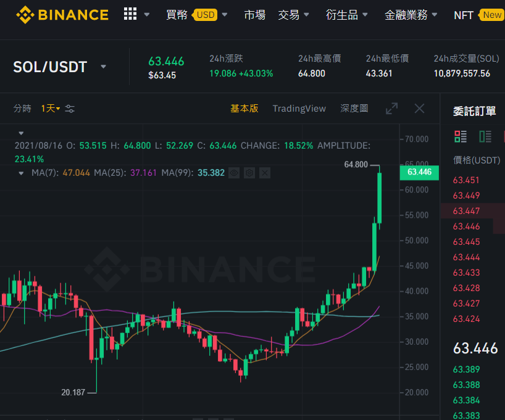505x420 pixels.
Task: Click the chart low marker 20.187
Action: [x=73, y=393]
